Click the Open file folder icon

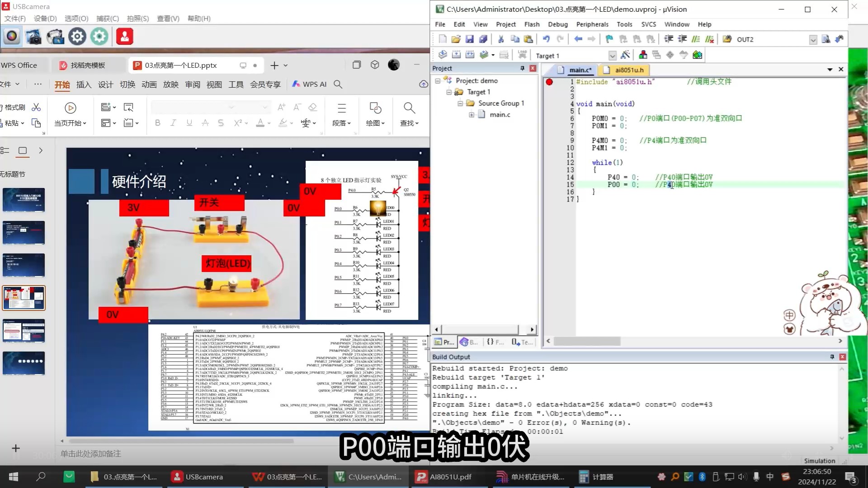click(x=456, y=39)
